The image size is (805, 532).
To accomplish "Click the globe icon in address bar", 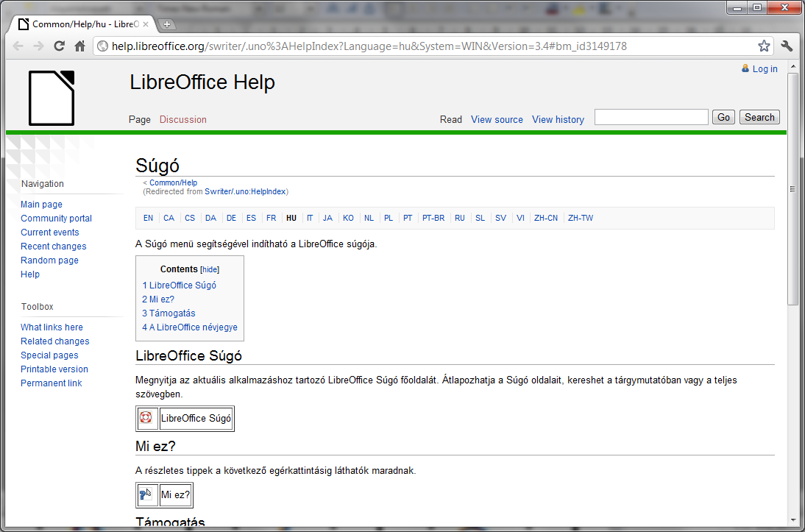I will pos(103,46).
